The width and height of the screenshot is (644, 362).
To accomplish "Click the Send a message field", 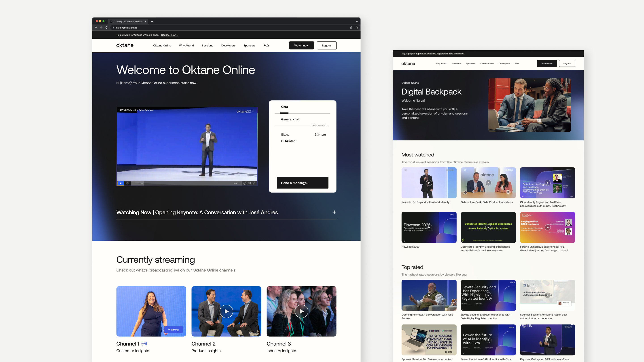I will tap(303, 183).
